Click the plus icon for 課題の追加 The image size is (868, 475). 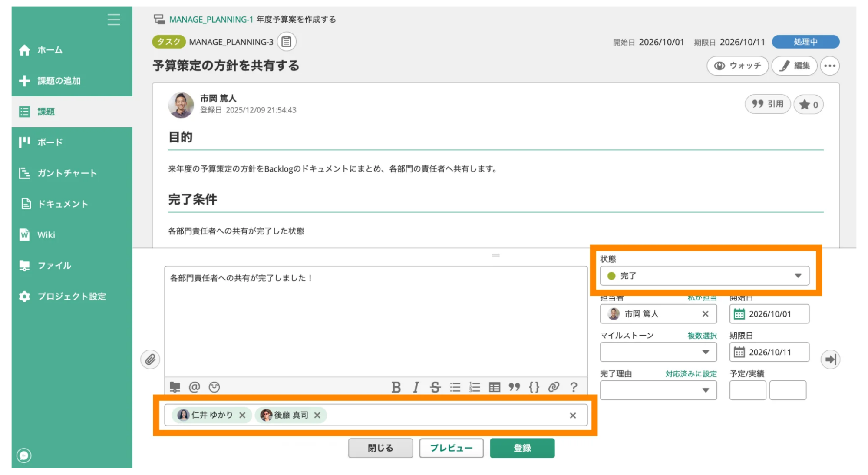24,81
